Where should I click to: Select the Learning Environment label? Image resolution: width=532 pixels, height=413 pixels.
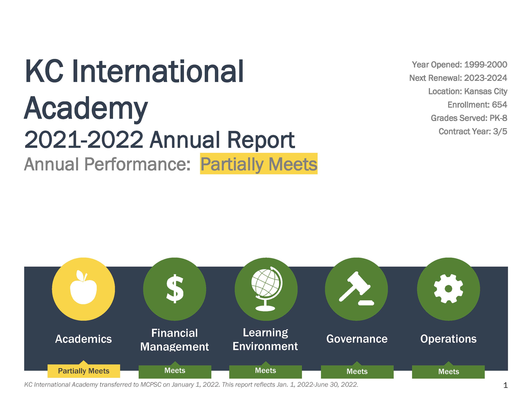pos(265,339)
